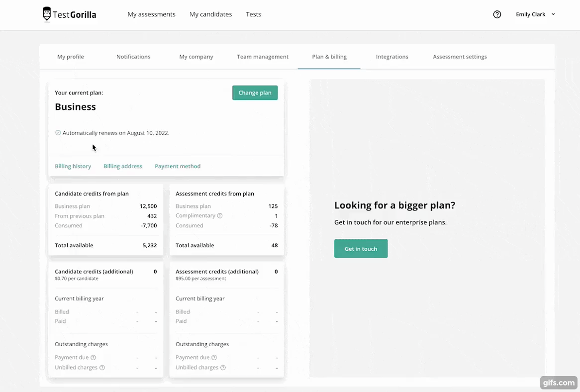
Task: Click the TestGorilla logo icon
Action: pos(47,14)
